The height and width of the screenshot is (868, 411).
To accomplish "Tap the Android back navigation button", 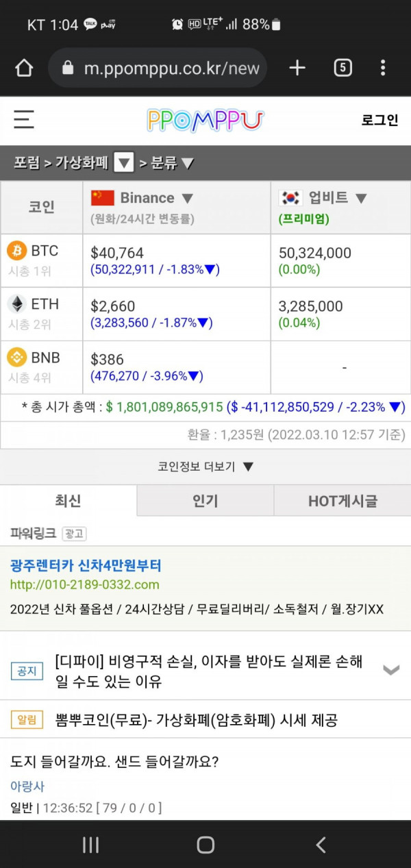I will (321, 845).
